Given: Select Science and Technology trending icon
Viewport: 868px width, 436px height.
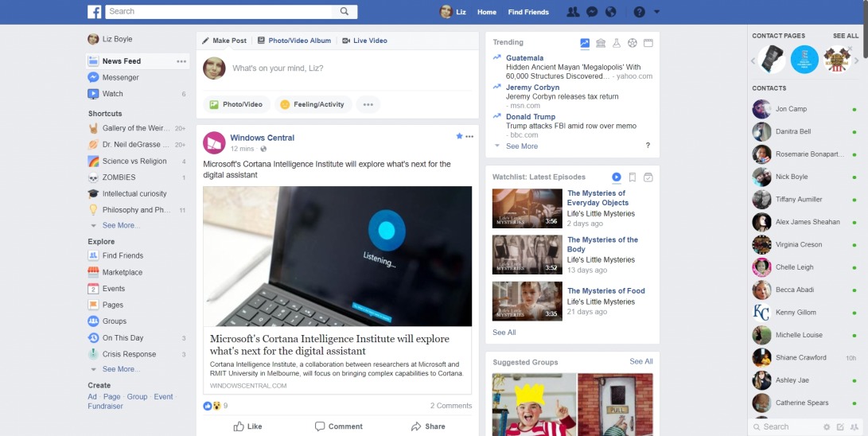Looking at the screenshot, I should point(617,43).
